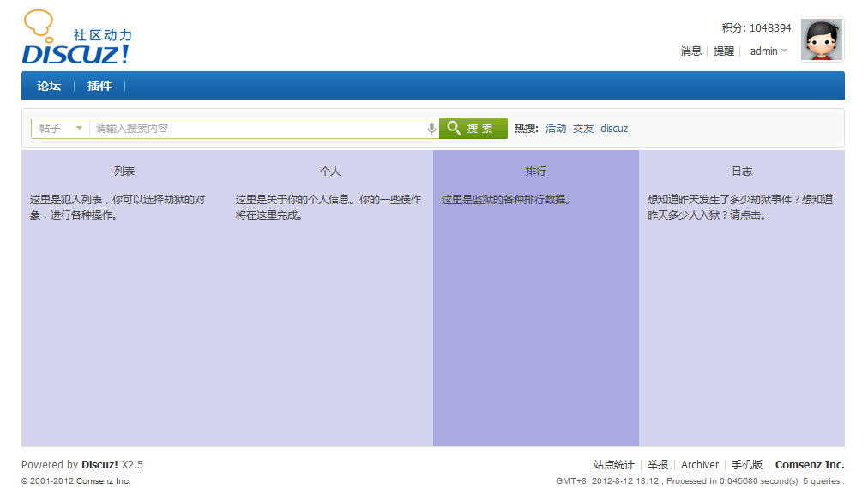Click the hot search 活动 link
This screenshot has height=501, width=868.
pyautogui.click(x=556, y=129)
